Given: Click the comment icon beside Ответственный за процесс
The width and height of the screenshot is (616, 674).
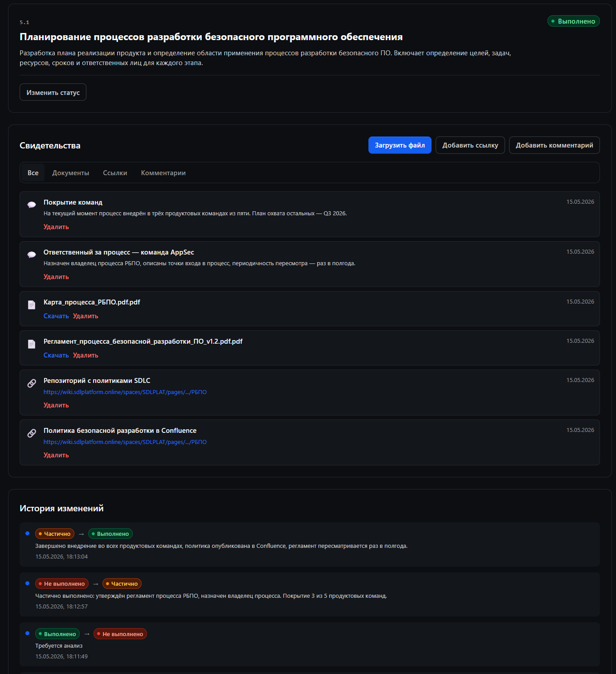Looking at the screenshot, I should pos(32,255).
